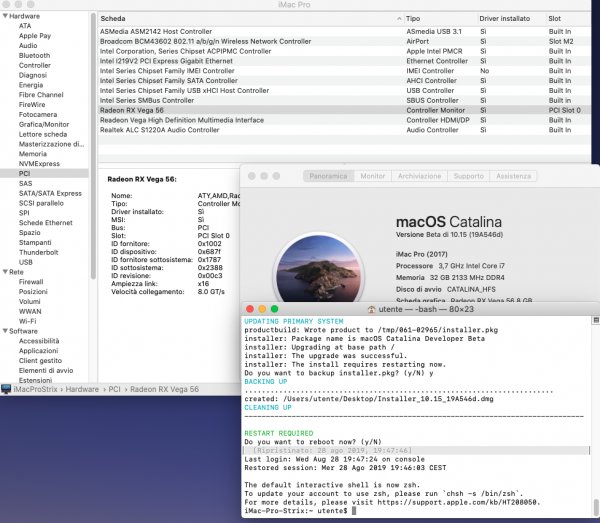600x523 pixels.
Task: Minimize Terminal with the yellow button
Action: tap(262, 310)
